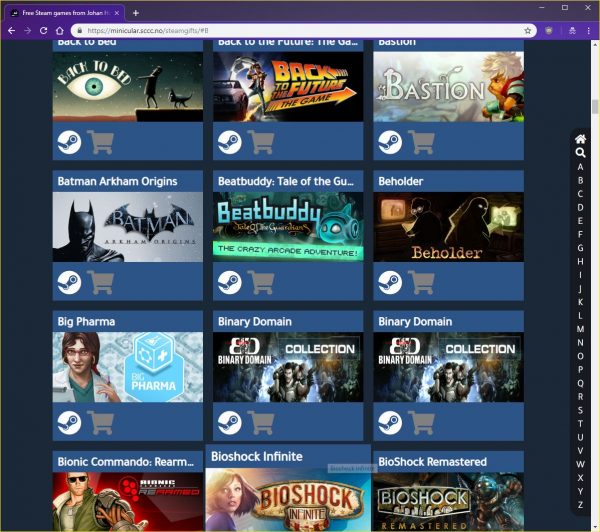Open the browser home page button
This screenshot has width=600, height=532.
point(60,31)
